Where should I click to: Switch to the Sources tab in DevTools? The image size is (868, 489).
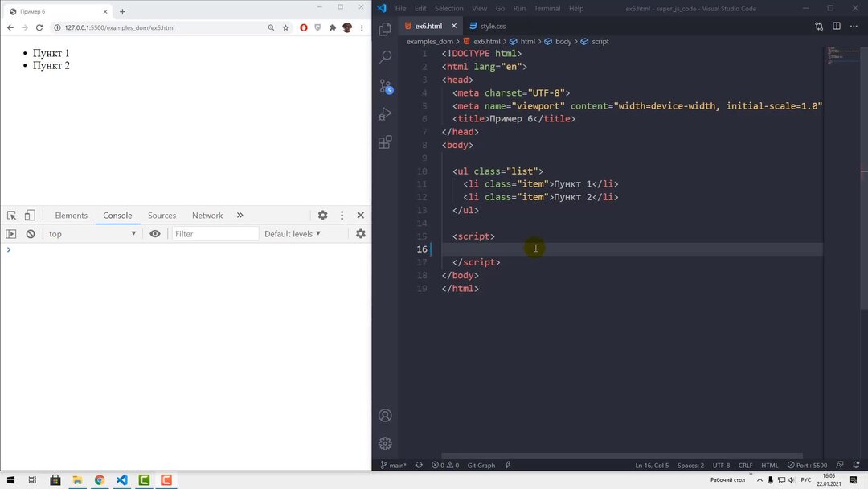point(162,216)
